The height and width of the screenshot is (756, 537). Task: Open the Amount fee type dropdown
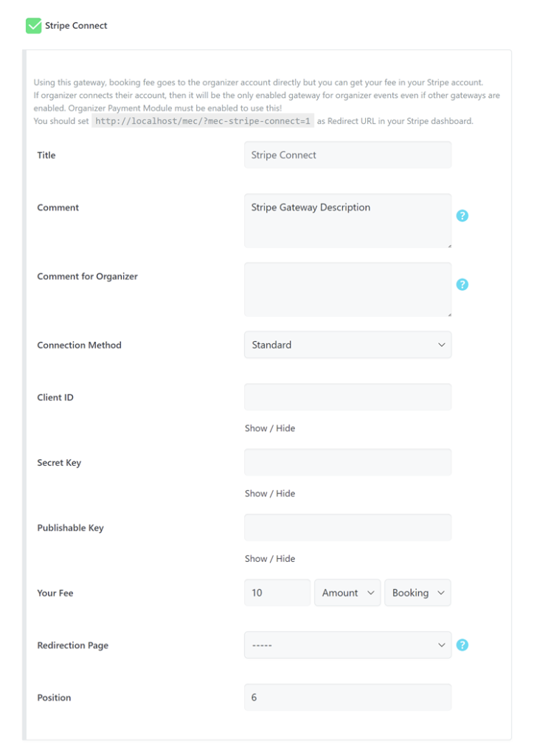347,592
